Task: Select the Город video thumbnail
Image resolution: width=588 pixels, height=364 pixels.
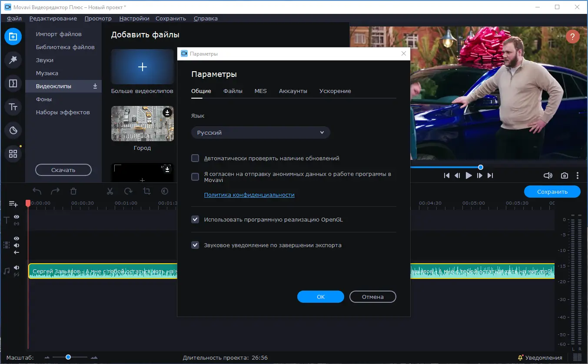Action: coord(142,123)
